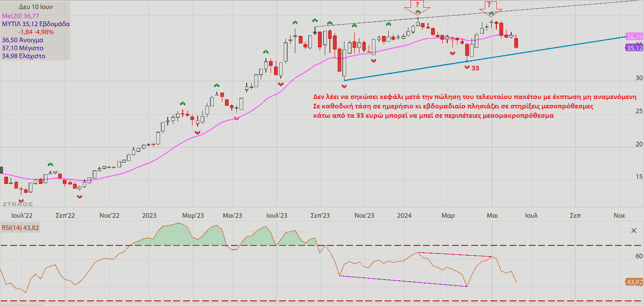Click the 20 price axis level

coord(639,144)
